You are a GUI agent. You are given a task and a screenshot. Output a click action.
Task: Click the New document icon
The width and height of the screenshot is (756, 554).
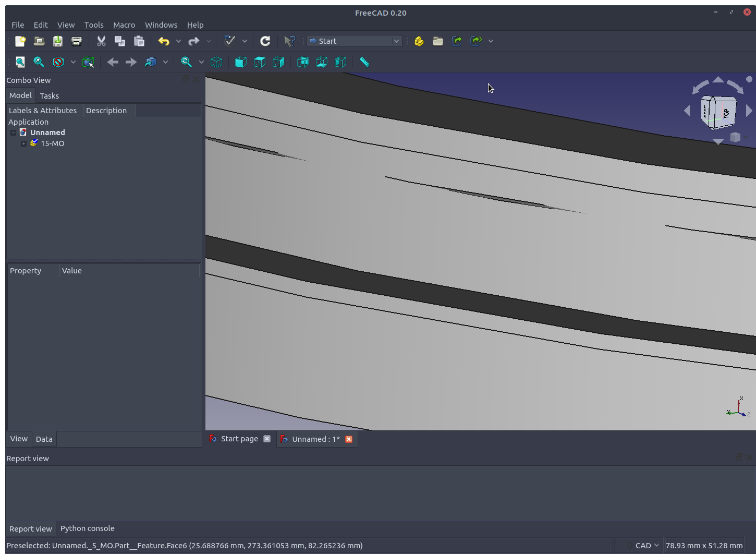tap(20, 41)
